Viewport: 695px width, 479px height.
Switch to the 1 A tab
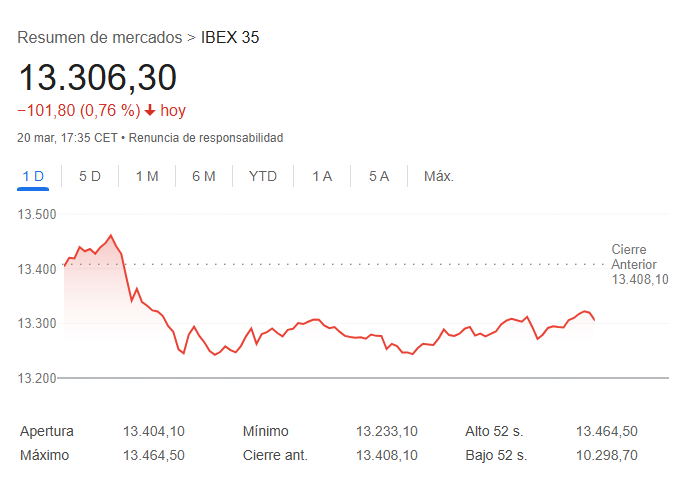pyautogui.click(x=321, y=176)
